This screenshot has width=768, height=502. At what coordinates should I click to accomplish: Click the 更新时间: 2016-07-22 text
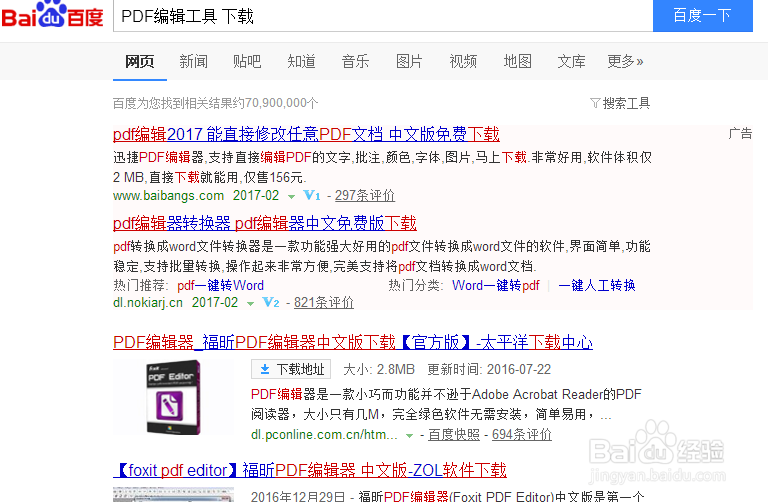[489, 369]
